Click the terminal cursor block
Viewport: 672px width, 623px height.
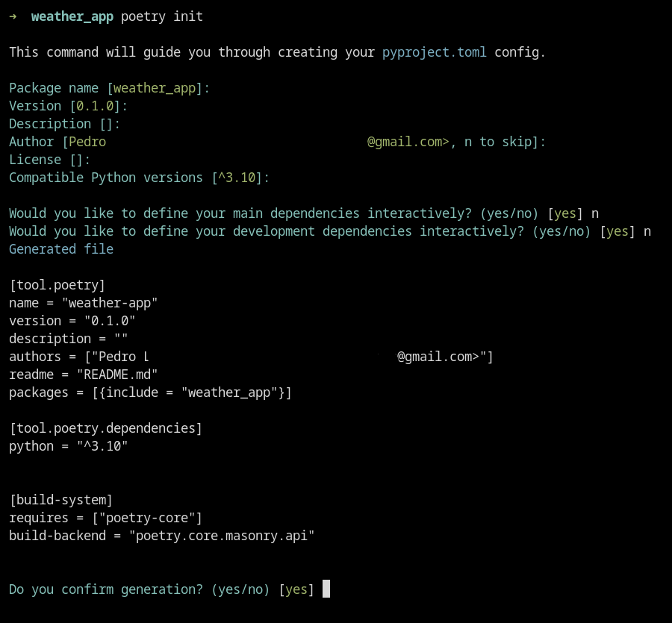click(326, 589)
